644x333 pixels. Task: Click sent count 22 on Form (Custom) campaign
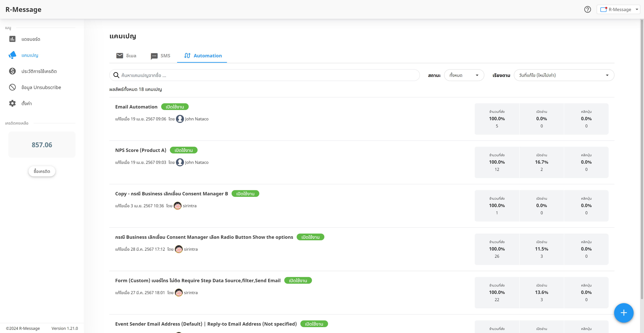497,300
